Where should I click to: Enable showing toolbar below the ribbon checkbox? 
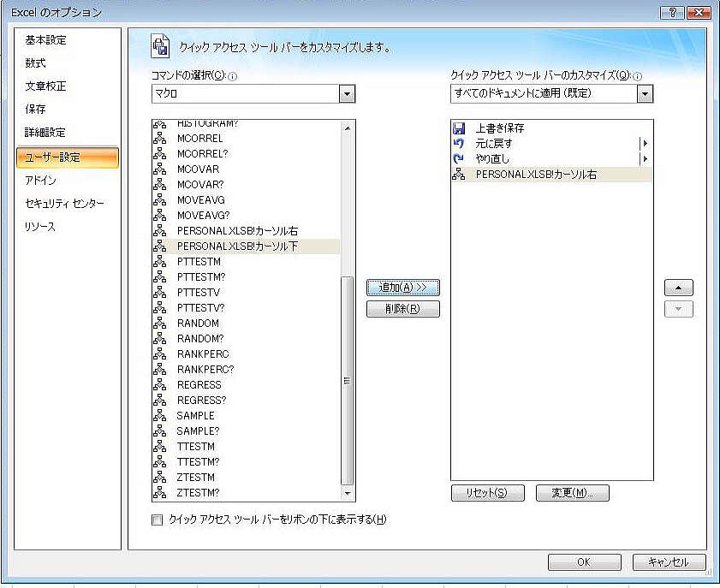157,520
